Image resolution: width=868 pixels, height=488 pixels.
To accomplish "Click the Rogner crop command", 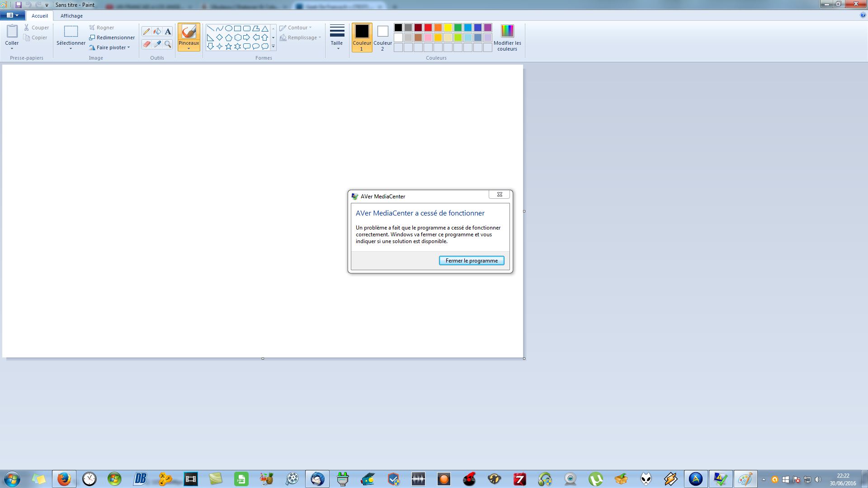I will pos(102,28).
